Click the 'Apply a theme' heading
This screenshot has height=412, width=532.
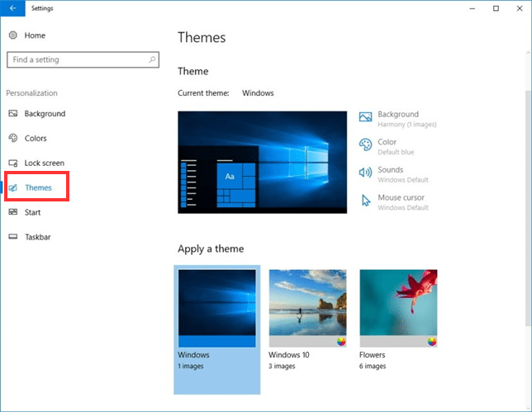coord(211,249)
